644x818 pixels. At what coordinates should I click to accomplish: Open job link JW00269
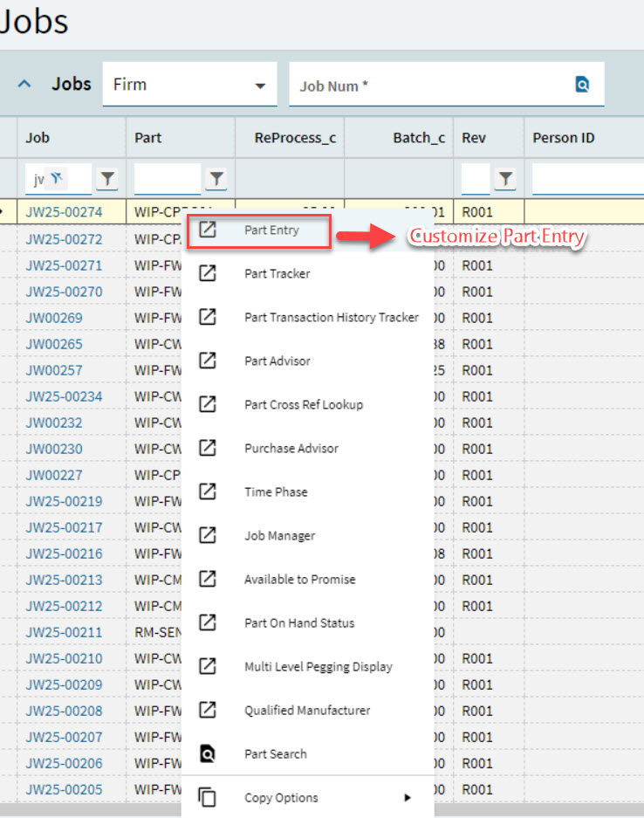(54, 318)
